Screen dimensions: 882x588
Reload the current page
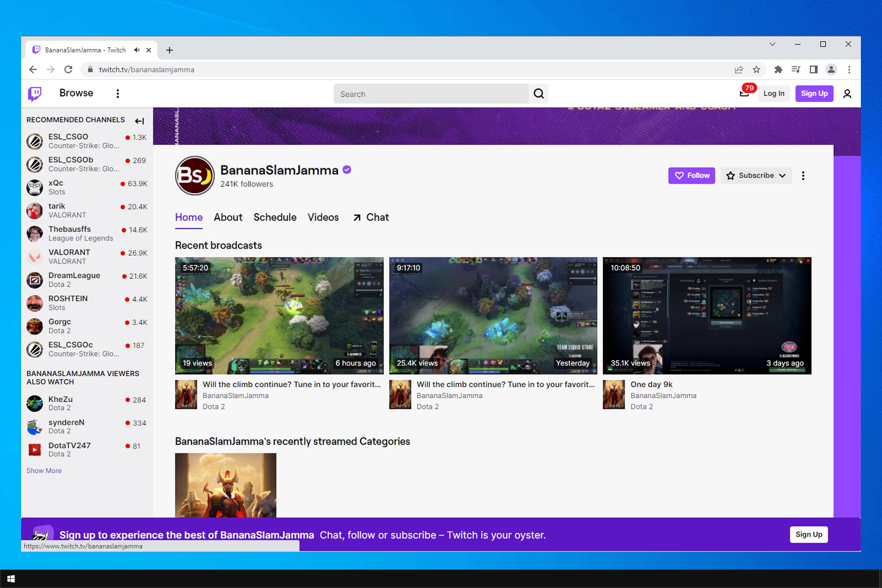click(x=68, y=69)
